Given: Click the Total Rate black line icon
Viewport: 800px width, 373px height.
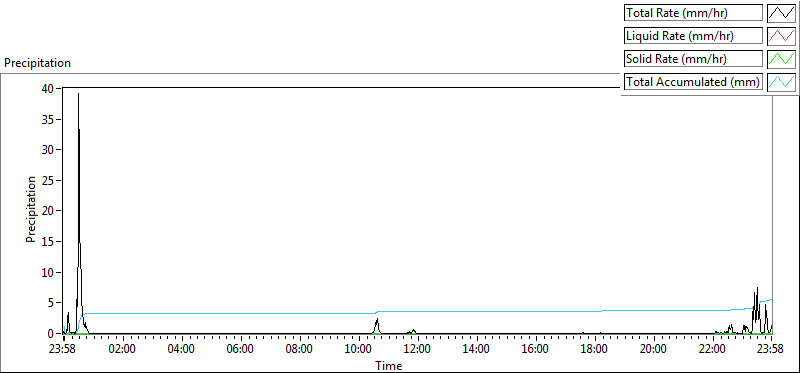Looking at the screenshot, I should [781, 13].
